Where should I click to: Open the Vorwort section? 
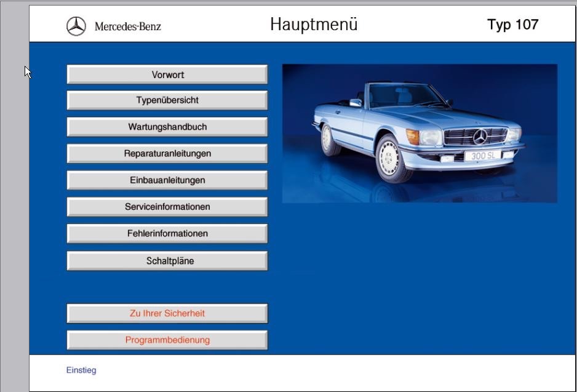pyautogui.click(x=167, y=74)
